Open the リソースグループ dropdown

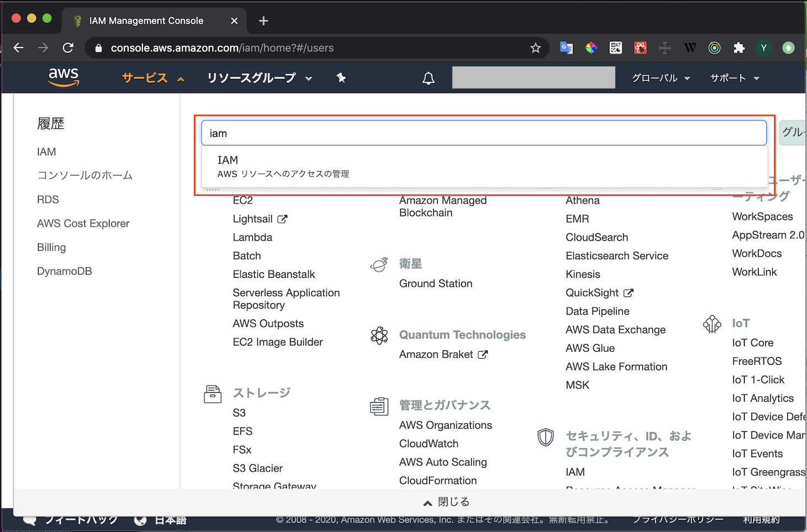[x=260, y=78]
